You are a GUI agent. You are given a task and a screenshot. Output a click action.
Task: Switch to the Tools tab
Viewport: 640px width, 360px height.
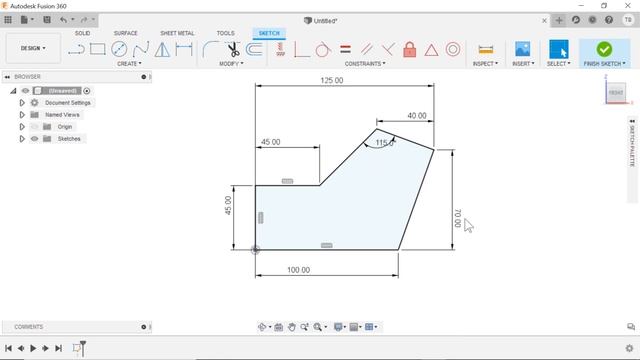tap(226, 33)
